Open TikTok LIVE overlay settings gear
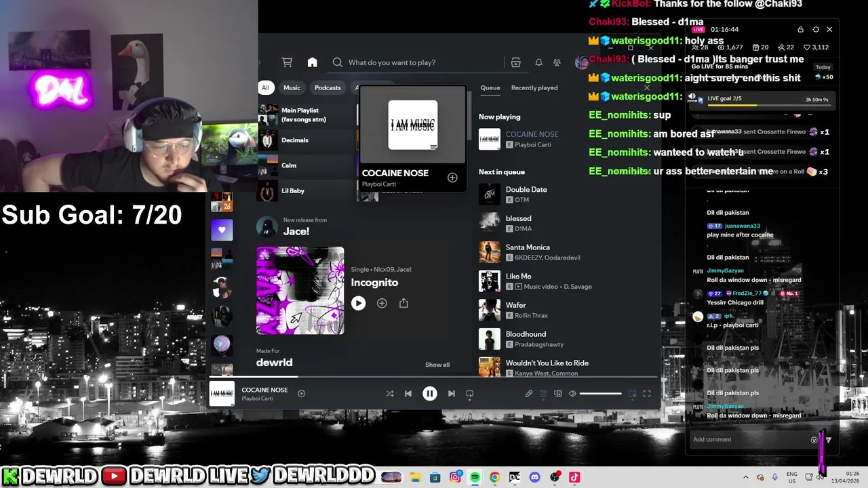This screenshot has height=488, width=868. tap(816, 30)
